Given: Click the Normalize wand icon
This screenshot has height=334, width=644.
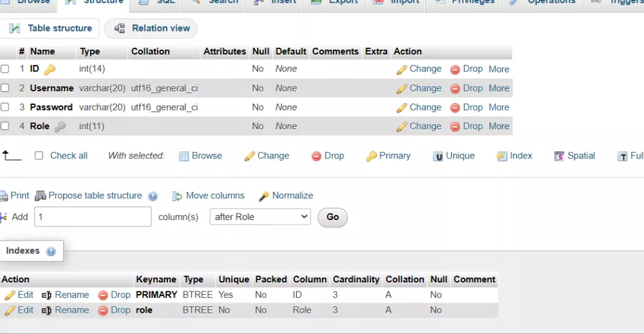Looking at the screenshot, I should pyautogui.click(x=264, y=196).
